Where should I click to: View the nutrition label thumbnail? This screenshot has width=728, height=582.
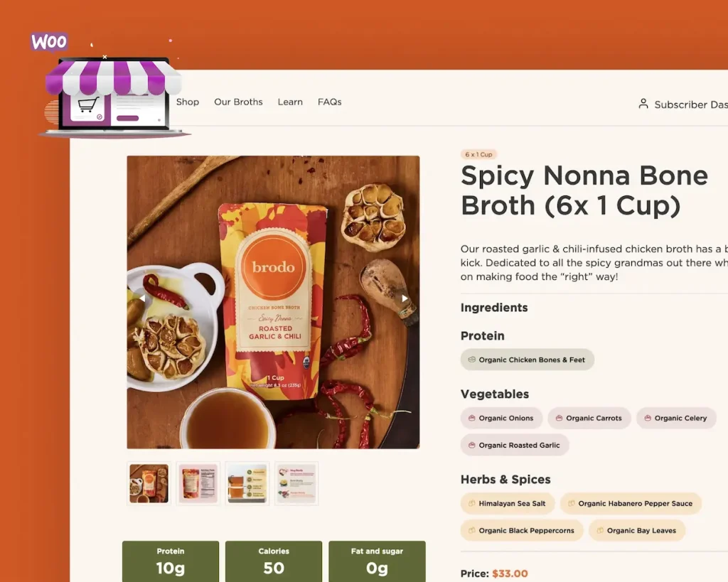(x=198, y=483)
